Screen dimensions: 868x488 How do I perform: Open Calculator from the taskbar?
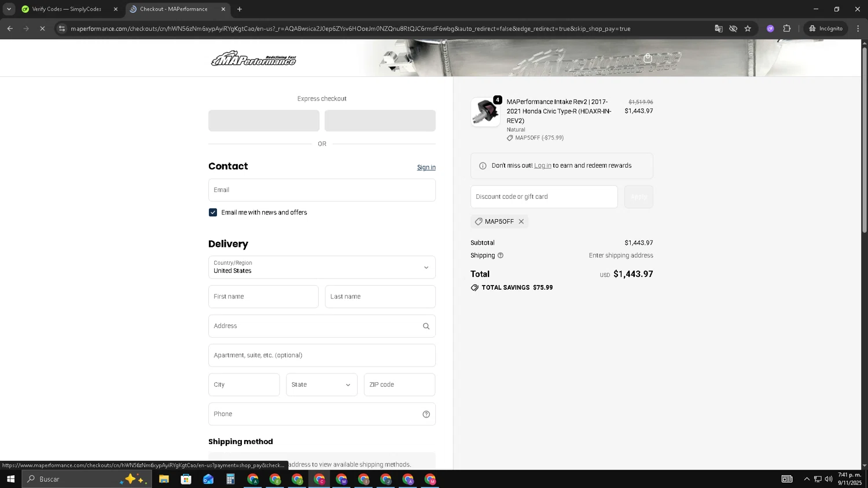click(x=230, y=479)
